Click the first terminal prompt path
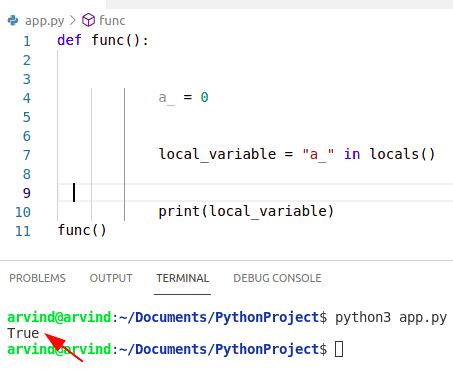The image size is (453, 369). coord(220,317)
